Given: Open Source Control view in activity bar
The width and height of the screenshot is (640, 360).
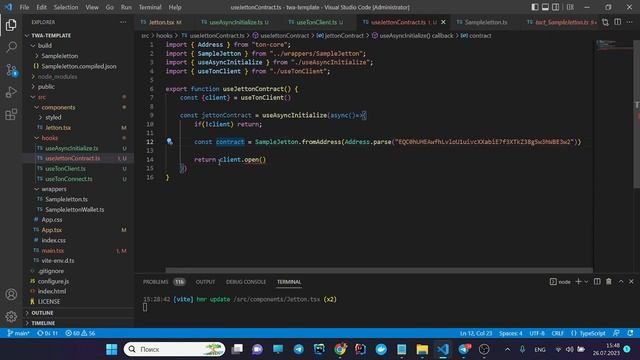Looking at the screenshot, I should click(11, 70).
